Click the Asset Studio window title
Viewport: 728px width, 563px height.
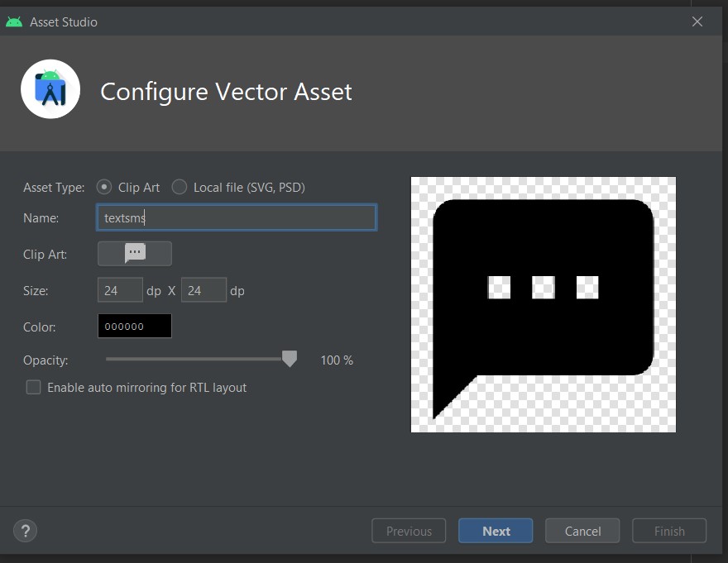64,21
